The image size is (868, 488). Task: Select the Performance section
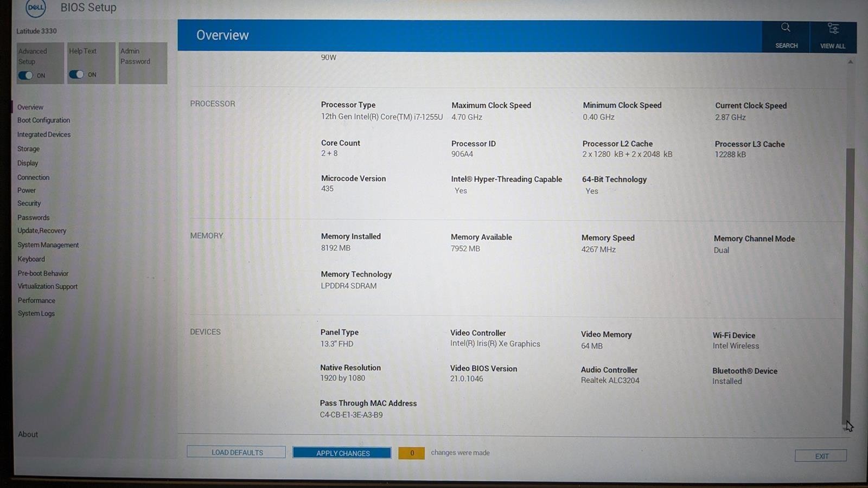(x=36, y=300)
